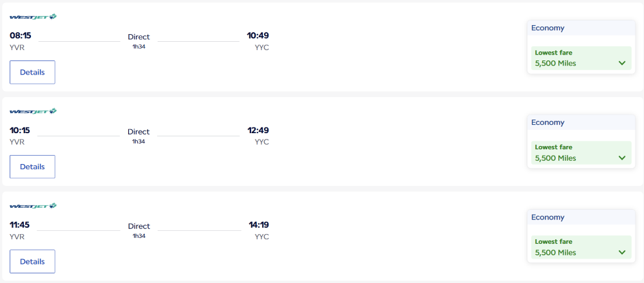Screen dimensions: 644x283
Task: Click Economy header on the 11:45 flight
Action: [547, 217]
